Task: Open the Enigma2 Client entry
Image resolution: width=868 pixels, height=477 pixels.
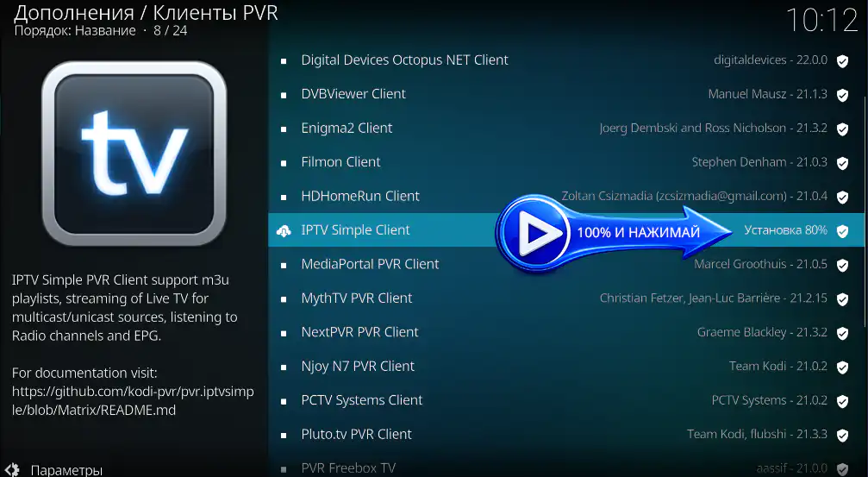Action: tap(565, 128)
